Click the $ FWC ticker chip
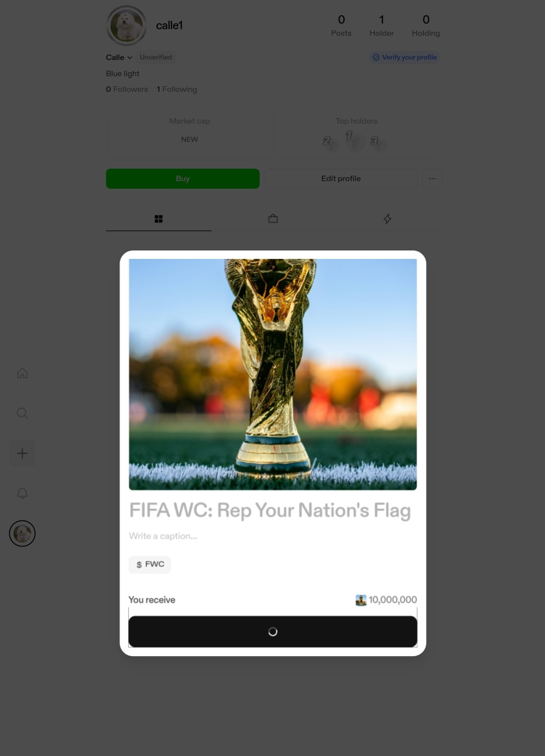 (x=150, y=564)
